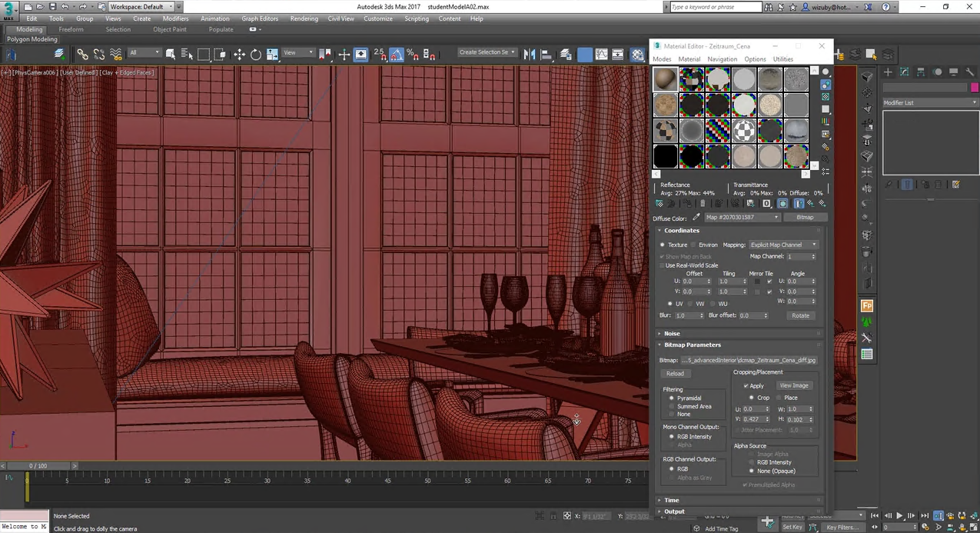The image size is (980, 533).
Task: Click the eyedropper next to Diffuse Color
Action: (x=696, y=218)
